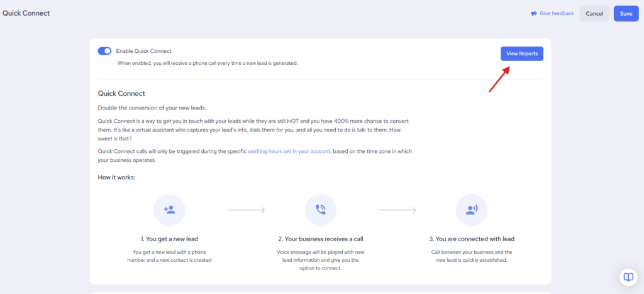The image size is (644, 294).
Task: Save the Quick Connect settings
Action: 626,13
